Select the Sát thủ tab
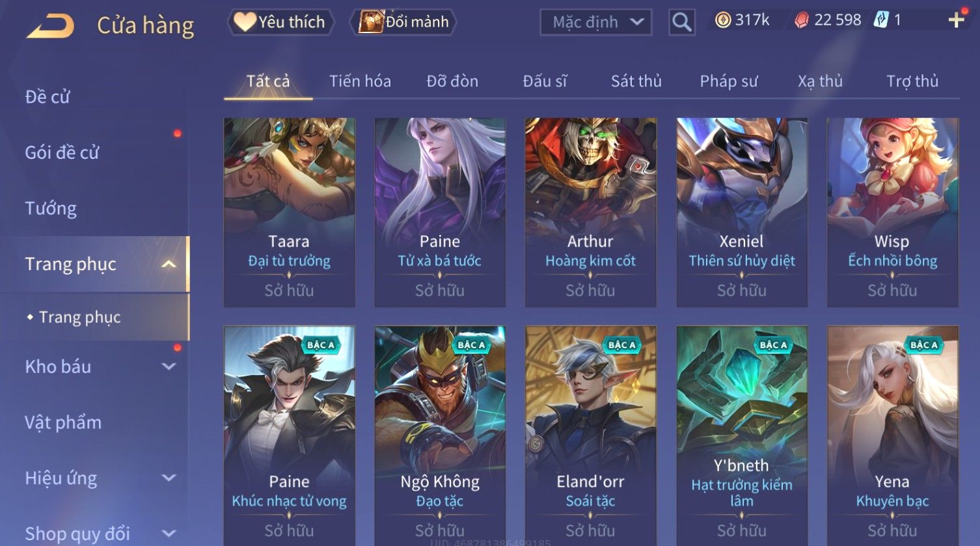Image resolution: width=980 pixels, height=546 pixels. 636,81
